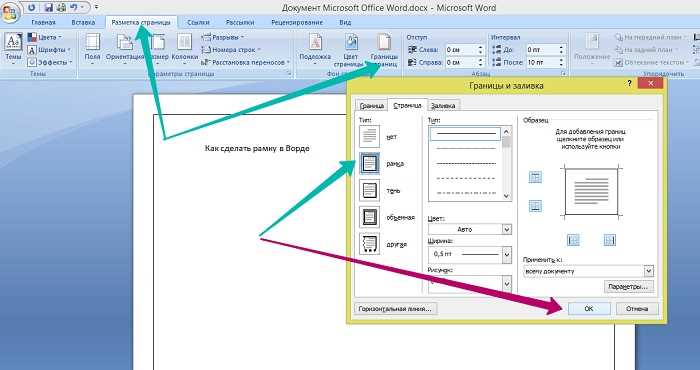Open the Цвет страницы page color tool

[351, 49]
